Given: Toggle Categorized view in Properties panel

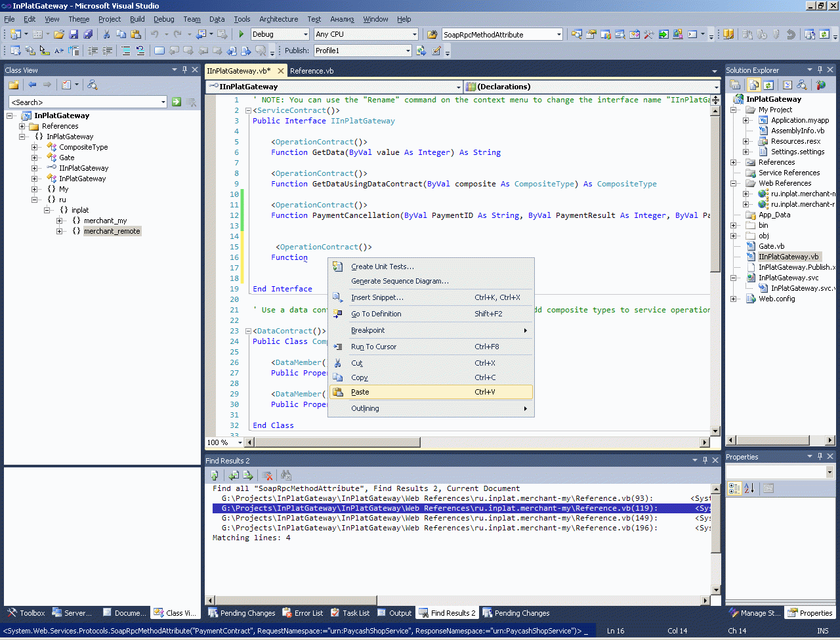Looking at the screenshot, I should click(734, 488).
